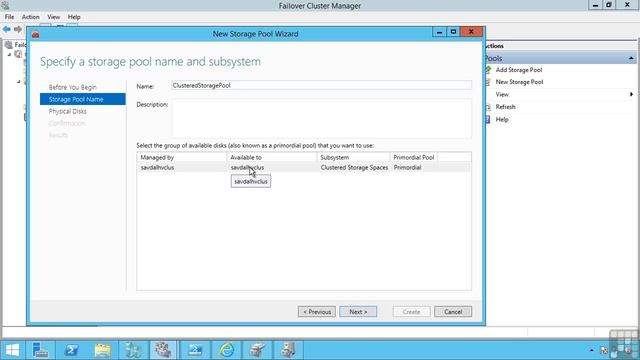Open the Action menu
640x360 pixels.
pyautogui.click(x=31, y=17)
